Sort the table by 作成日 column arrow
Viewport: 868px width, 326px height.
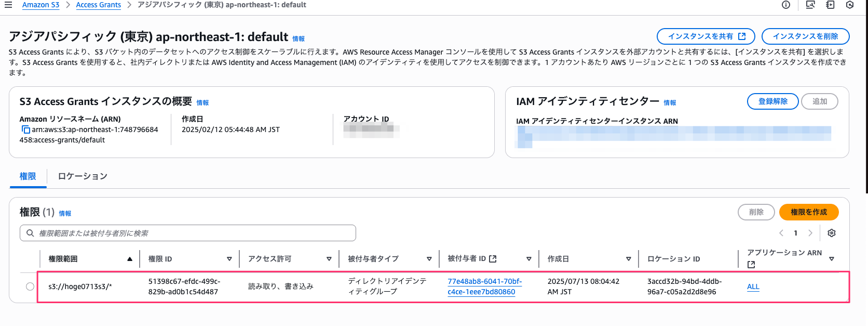(629, 259)
